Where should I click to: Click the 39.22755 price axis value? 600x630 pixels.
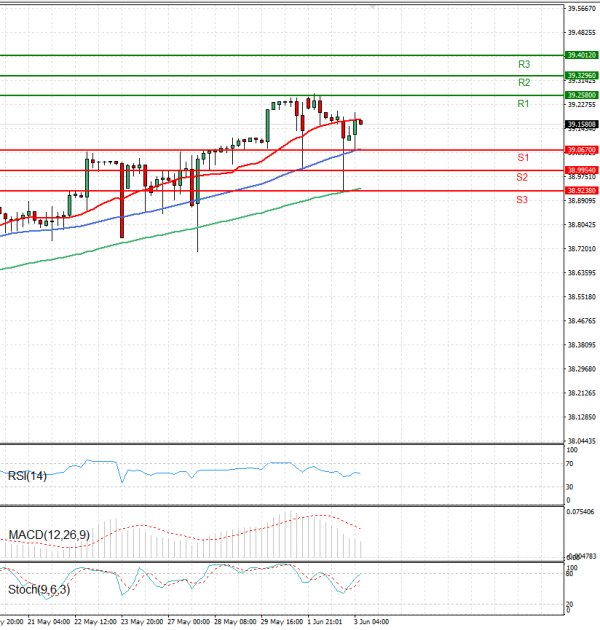coord(582,105)
